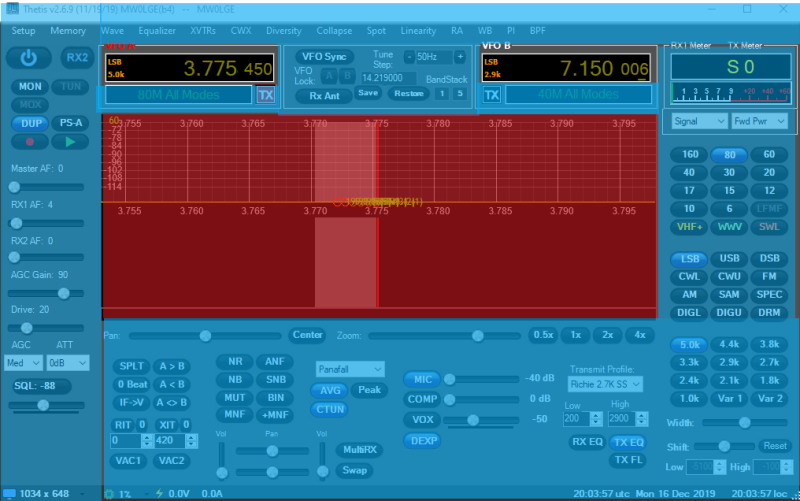
Task: Click the CPU usage gear icon in status bar
Action: [x=109, y=493]
